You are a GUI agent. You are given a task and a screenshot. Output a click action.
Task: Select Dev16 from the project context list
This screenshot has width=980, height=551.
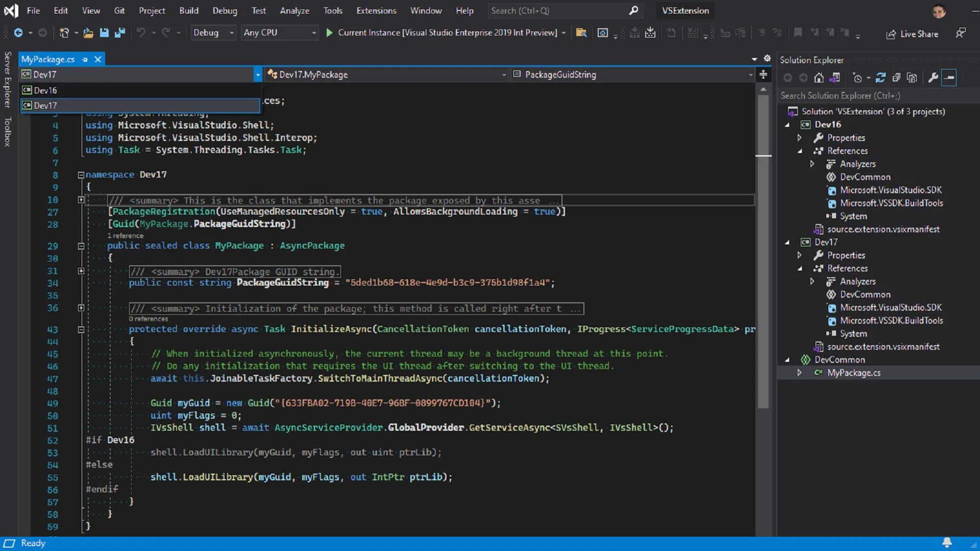pyautogui.click(x=45, y=90)
